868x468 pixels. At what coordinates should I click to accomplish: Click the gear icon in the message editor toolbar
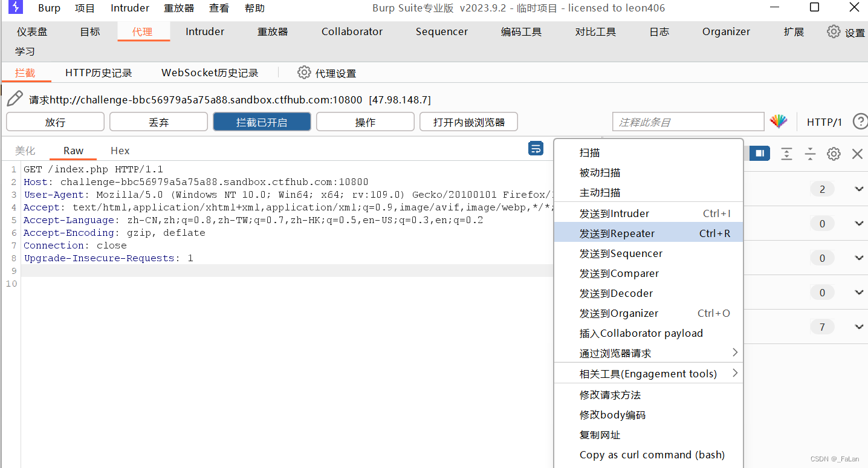tap(834, 154)
